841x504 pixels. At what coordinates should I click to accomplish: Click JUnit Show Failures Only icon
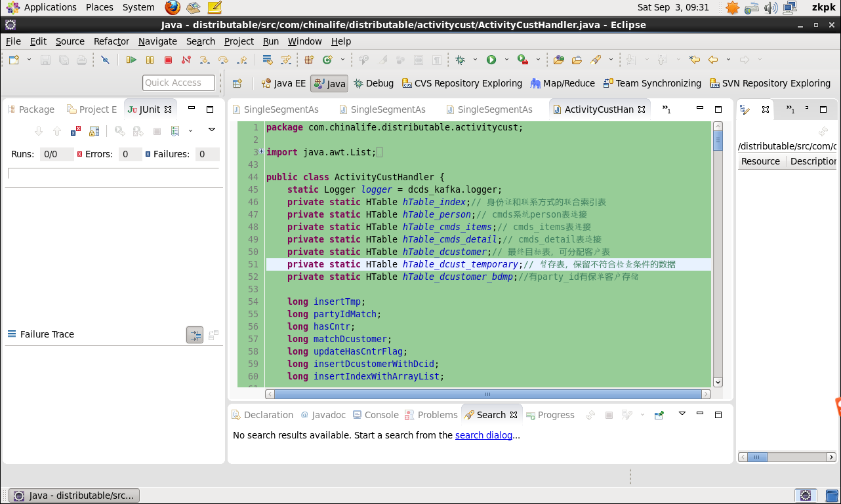coord(75,131)
